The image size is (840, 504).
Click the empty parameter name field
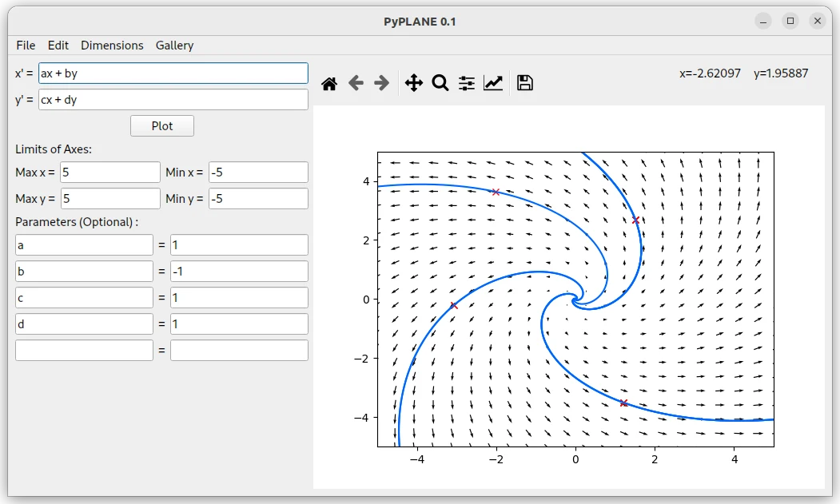tap(84, 351)
